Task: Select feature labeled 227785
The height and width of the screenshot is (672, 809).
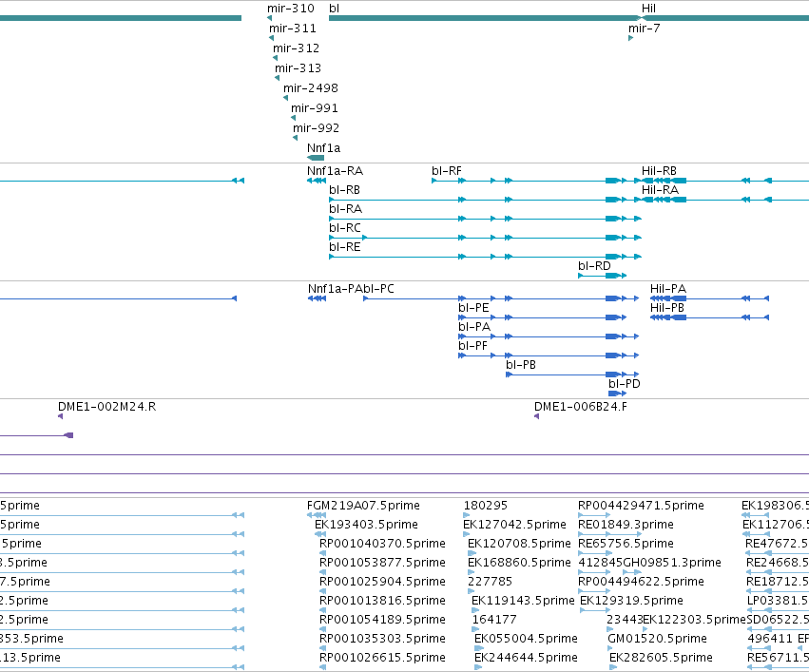Action: pos(472,591)
